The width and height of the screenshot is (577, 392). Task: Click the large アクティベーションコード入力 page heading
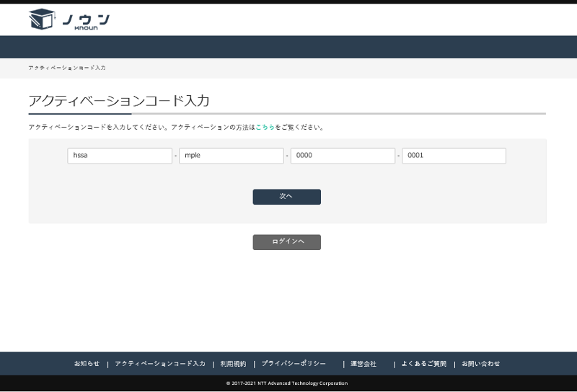click(x=119, y=100)
